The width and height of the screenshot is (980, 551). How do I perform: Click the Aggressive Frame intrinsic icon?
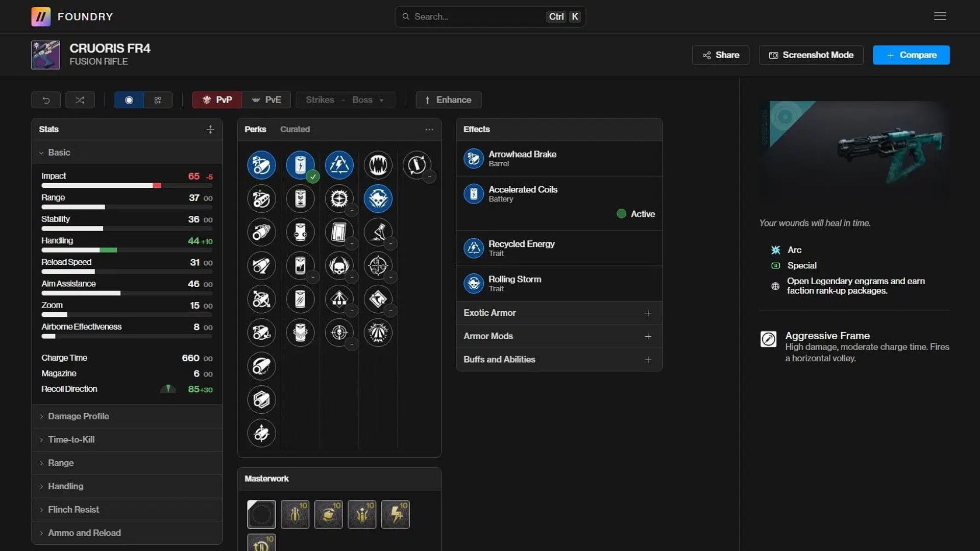tap(768, 339)
